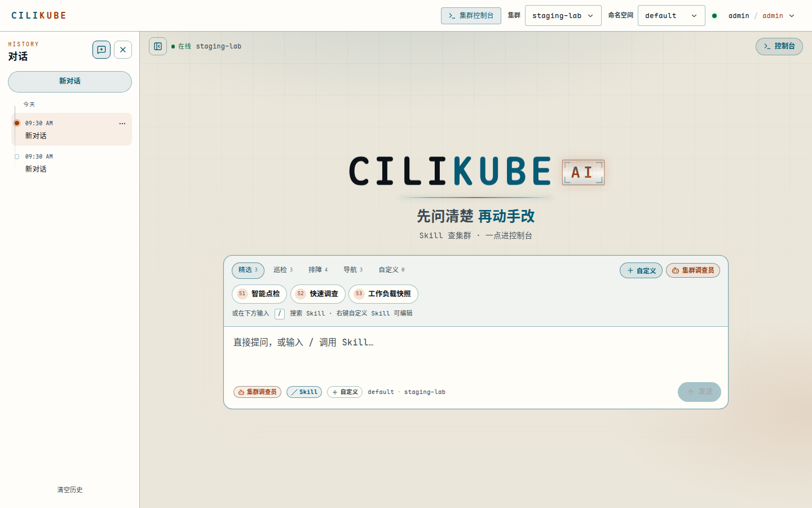This screenshot has width=812, height=508.
Task: Select the 智能点检 S1 skill chip
Action: (259, 294)
